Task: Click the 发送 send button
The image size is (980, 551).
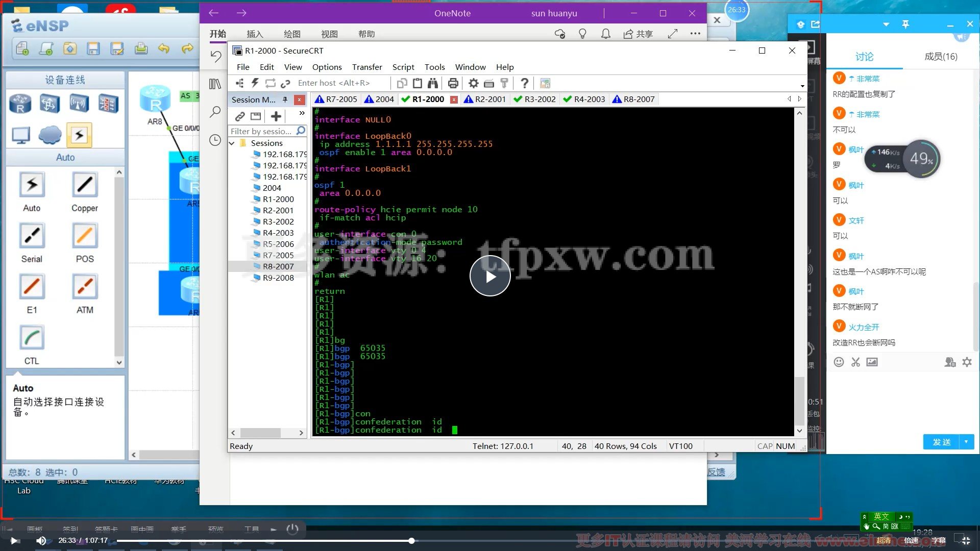Action: (942, 442)
